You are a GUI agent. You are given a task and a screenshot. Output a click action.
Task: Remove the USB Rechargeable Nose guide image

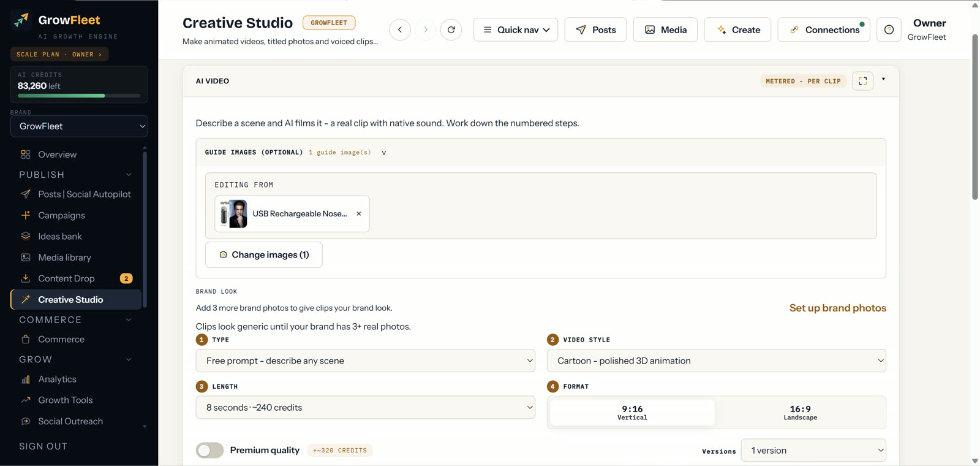click(x=359, y=214)
